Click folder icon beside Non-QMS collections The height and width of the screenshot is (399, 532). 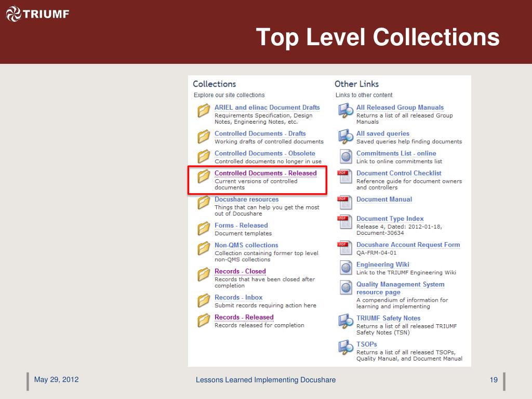click(204, 248)
